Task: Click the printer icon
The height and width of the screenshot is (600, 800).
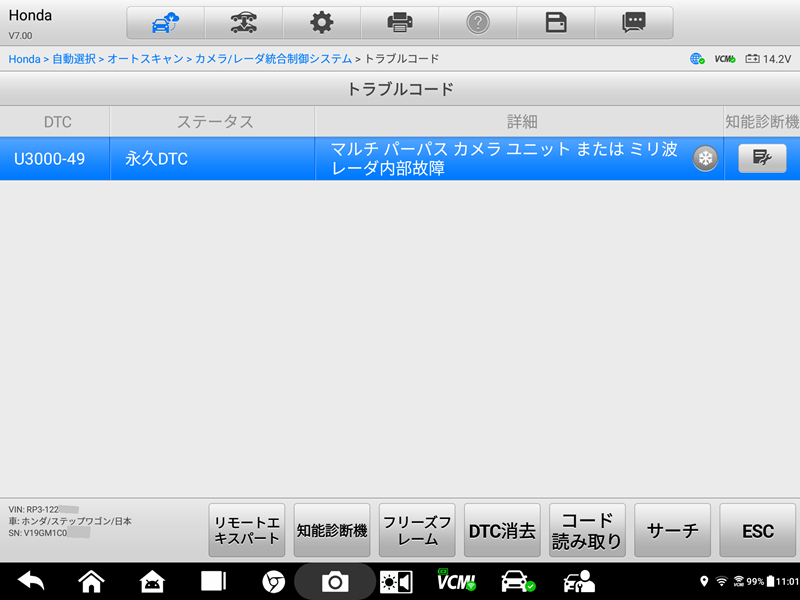Action: [399, 23]
